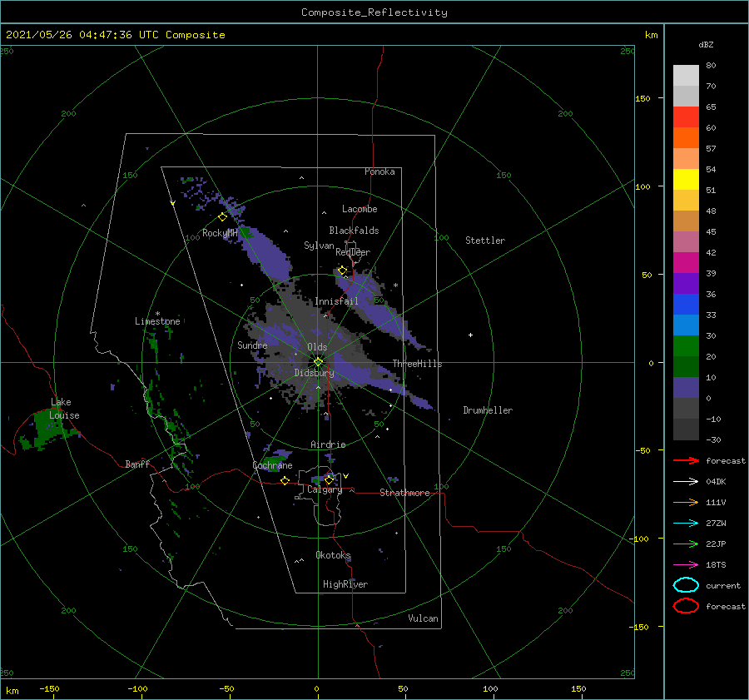749x700 pixels.
Task: Click the yellow 51-54 dBZ swatch
Action: tap(686, 180)
